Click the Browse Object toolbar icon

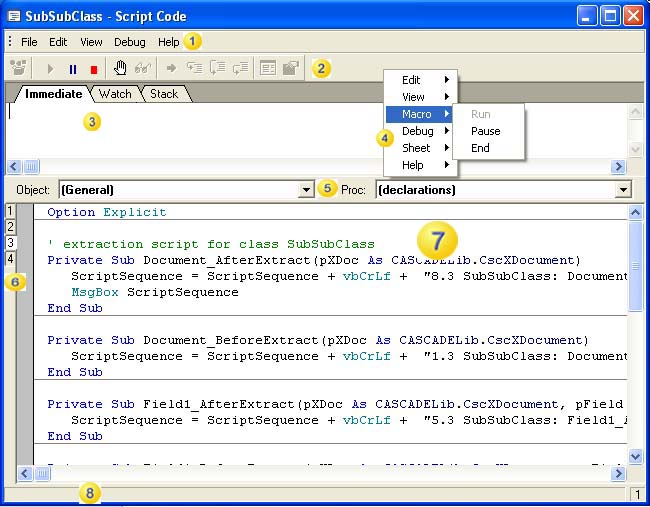click(x=290, y=68)
